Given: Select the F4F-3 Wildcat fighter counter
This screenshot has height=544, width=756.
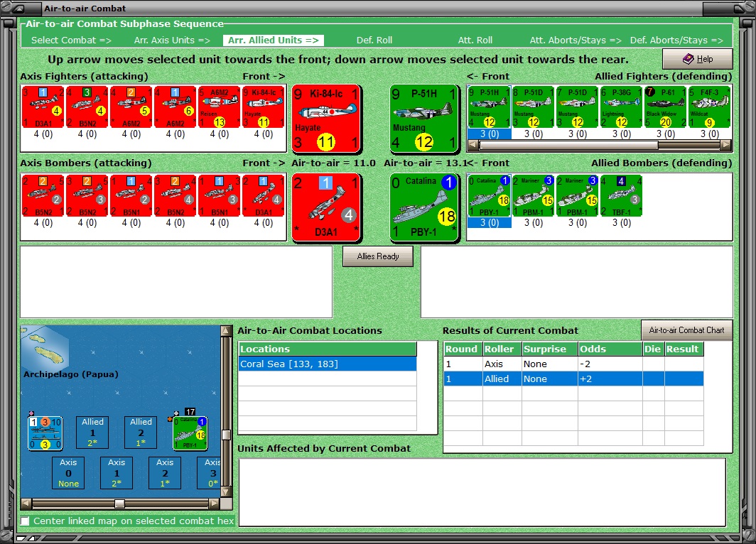Looking at the screenshot, I should click(x=710, y=107).
